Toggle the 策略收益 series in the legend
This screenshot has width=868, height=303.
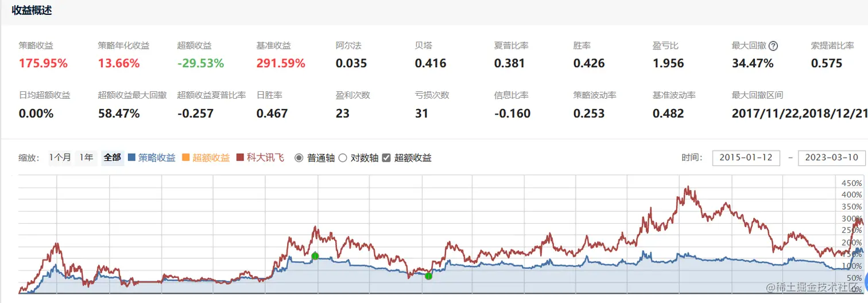157,157
